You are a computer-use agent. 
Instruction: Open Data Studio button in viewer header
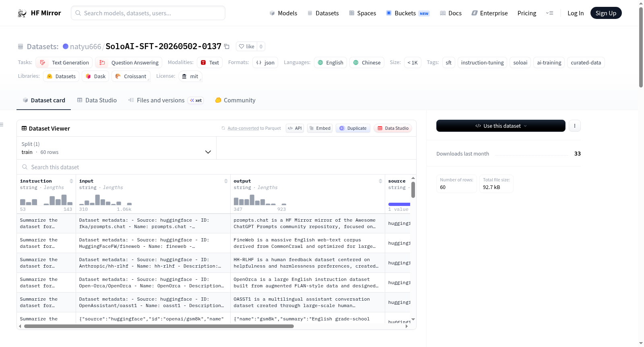393,128
